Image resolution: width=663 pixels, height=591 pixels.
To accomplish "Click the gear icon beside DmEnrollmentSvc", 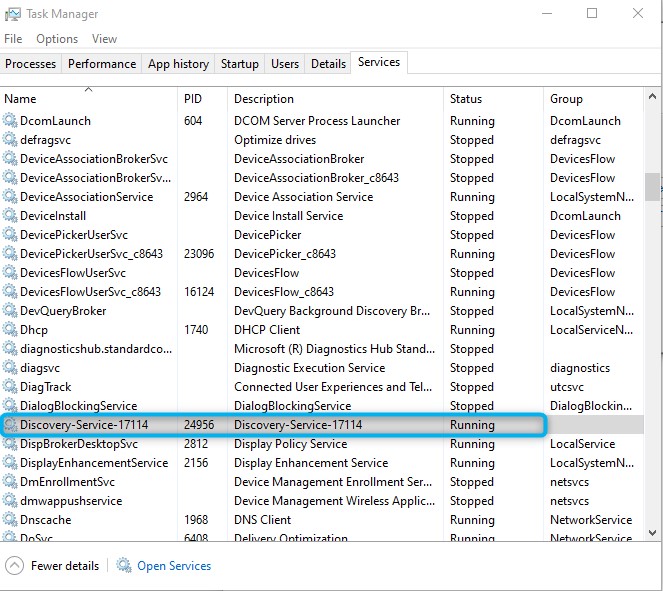I will (x=10, y=482).
